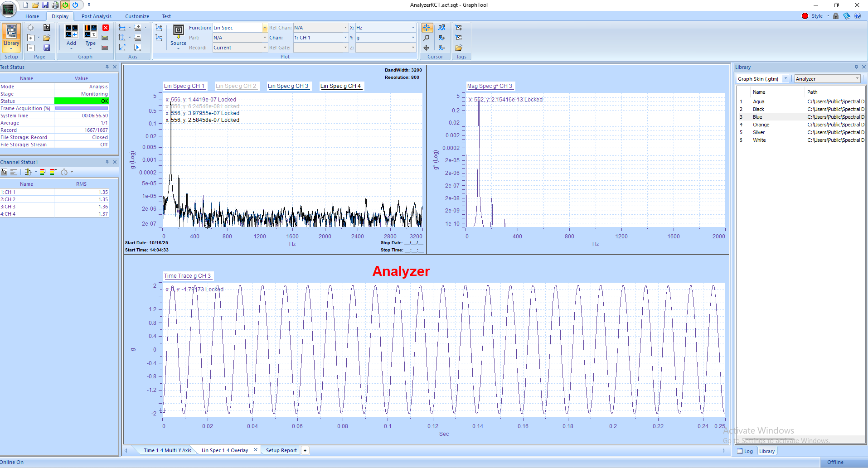Image resolution: width=868 pixels, height=468 pixels.
Task: Select the Blue entry in the Library list
Action: tap(757, 116)
